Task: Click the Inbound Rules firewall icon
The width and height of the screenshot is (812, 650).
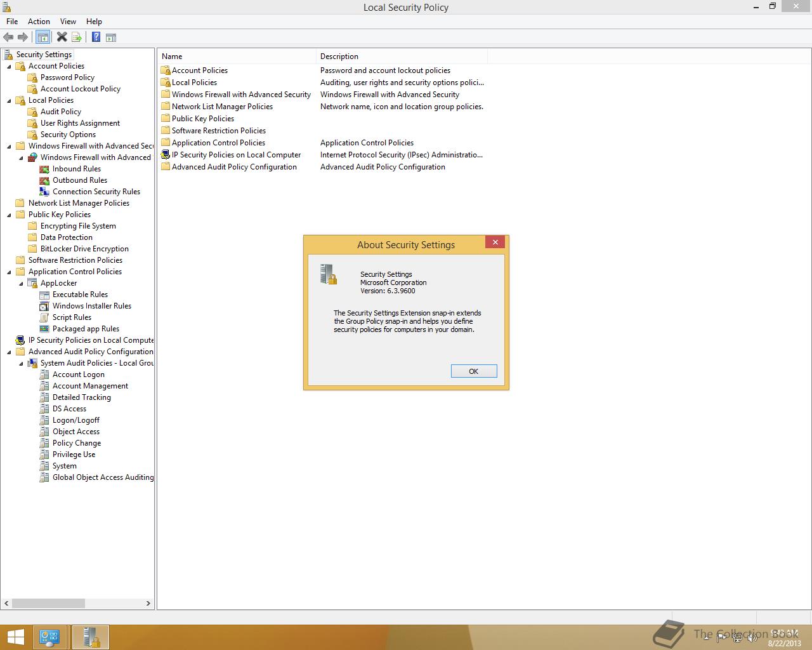Action: pyautogui.click(x=44, y=169)
